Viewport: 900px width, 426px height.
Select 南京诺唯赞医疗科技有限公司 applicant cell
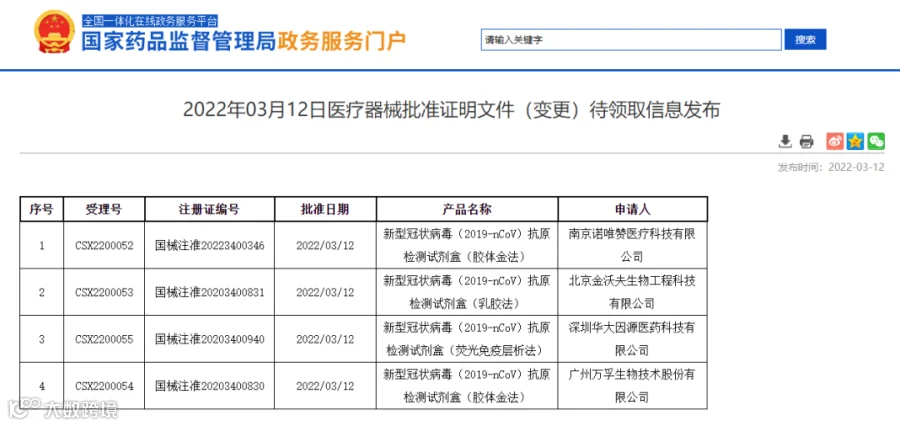[632, 245]
